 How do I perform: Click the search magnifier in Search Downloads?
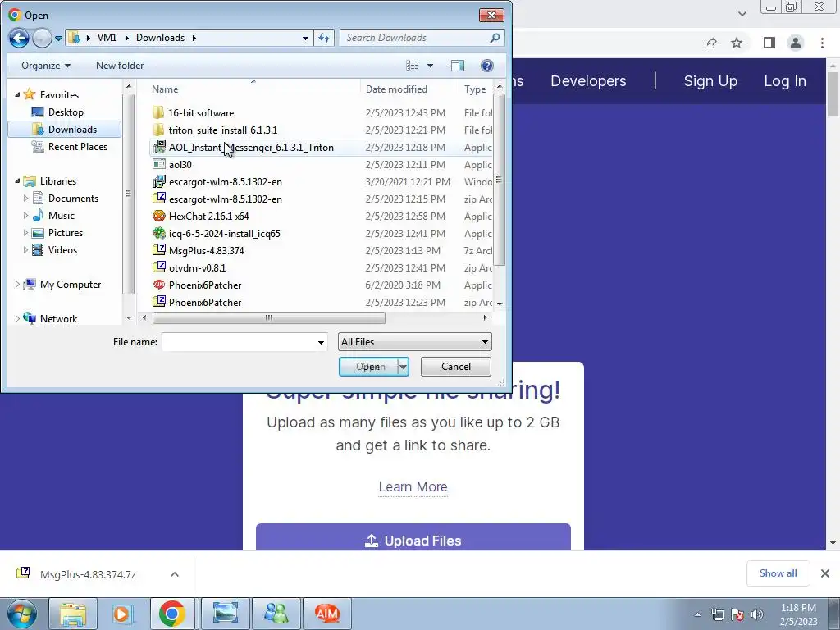[495, 38]
